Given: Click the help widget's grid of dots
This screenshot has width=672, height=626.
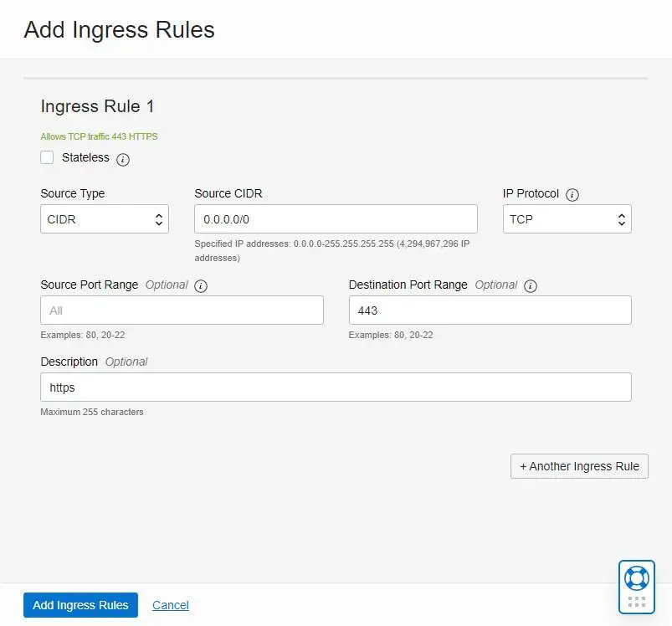Looking at the screenshot, I should (636, 602).
